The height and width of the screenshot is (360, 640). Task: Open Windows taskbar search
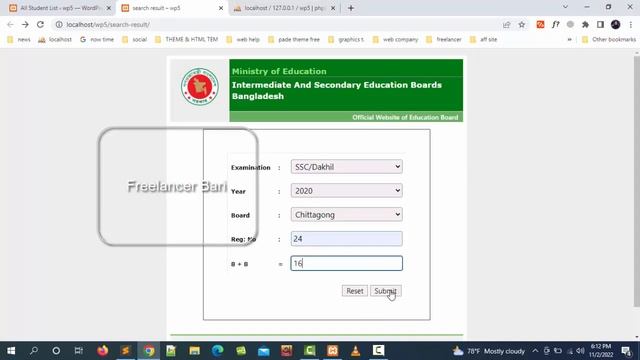pyautogui.click(x=34, y=351)
